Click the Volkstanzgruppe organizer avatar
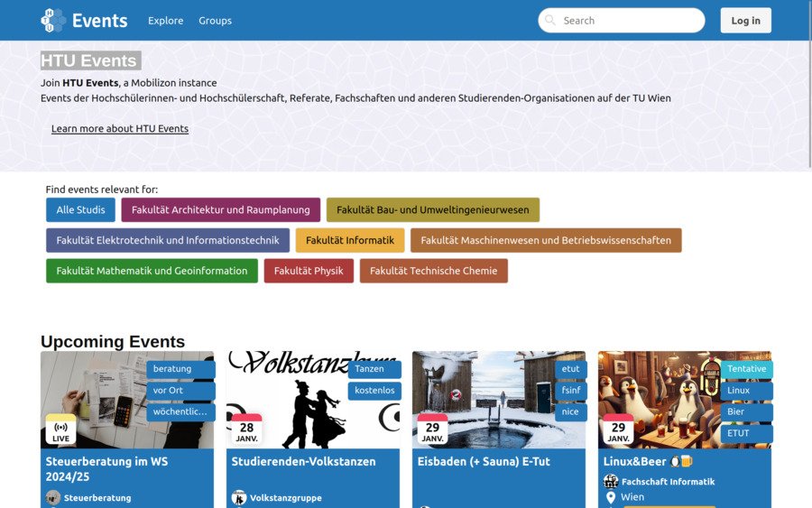The height and width of the screenshot is (508, 812). 239,497
